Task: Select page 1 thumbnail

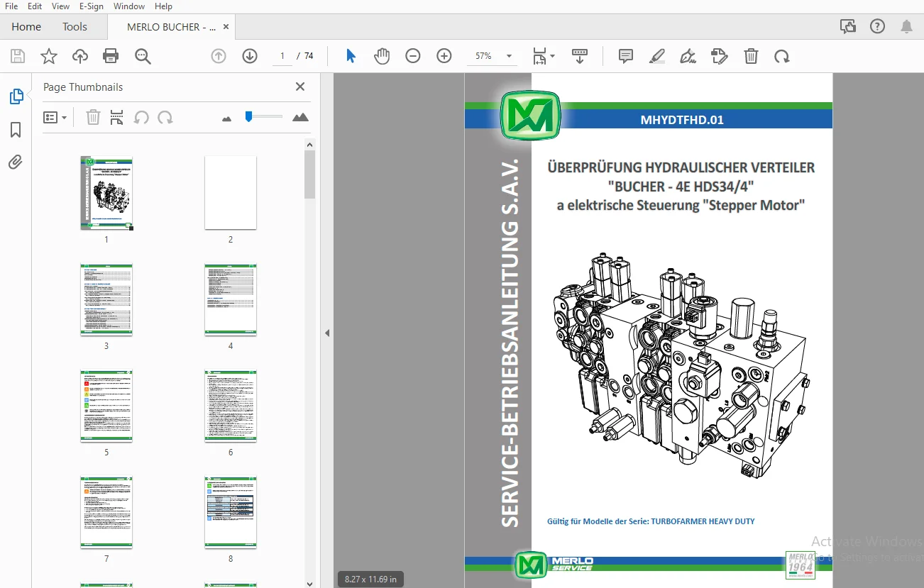Action: tap(106, 193)
